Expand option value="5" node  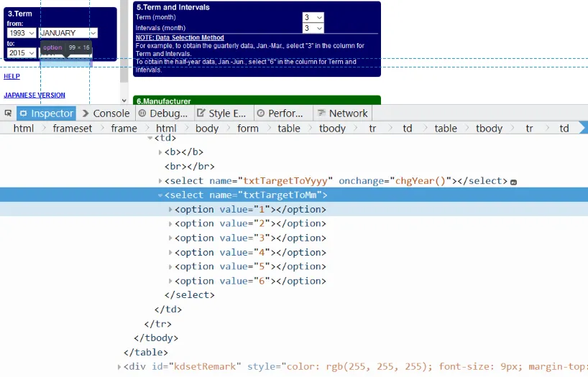[170, 267]
